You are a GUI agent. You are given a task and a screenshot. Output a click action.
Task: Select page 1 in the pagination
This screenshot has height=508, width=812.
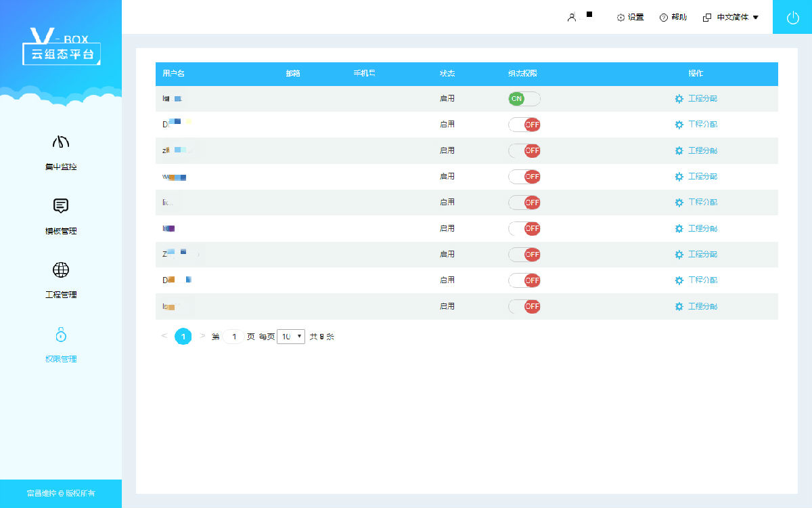tap(183, 336)
